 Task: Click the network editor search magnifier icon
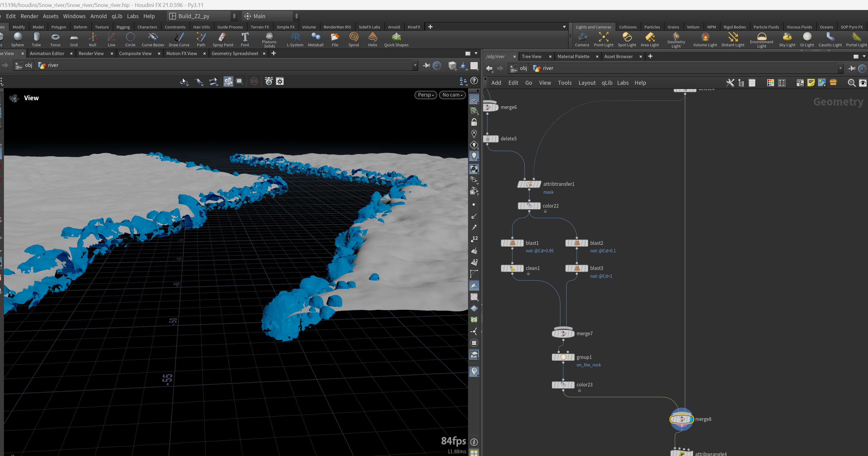851,83
